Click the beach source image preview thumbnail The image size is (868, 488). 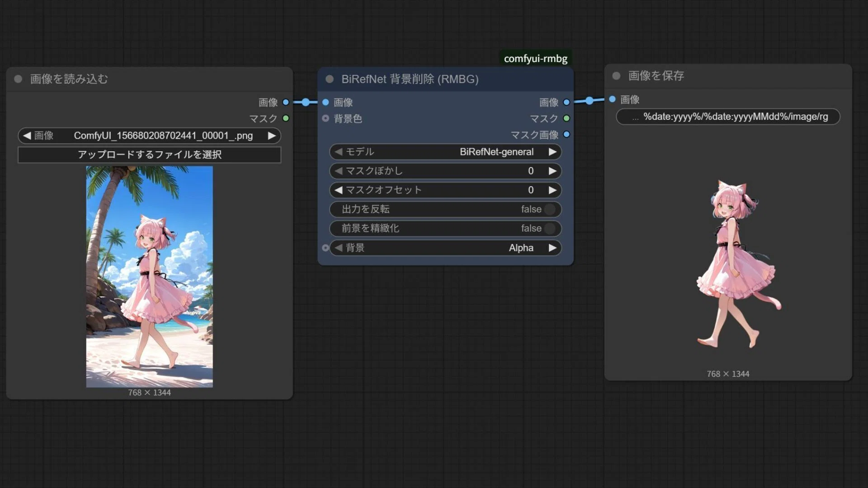coord(149,277)
